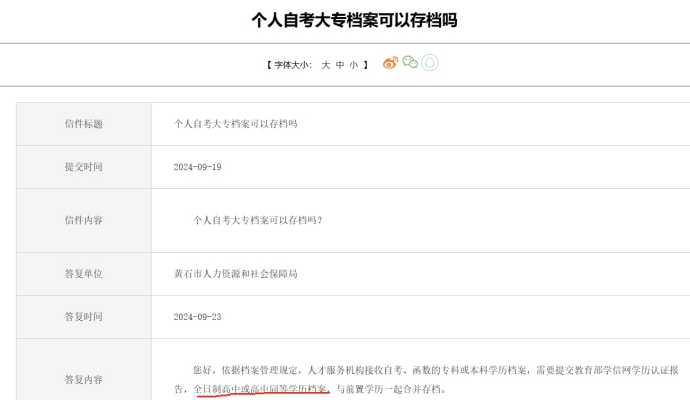
Task: Set font size to small (小)
Action: tap(354, 65)
